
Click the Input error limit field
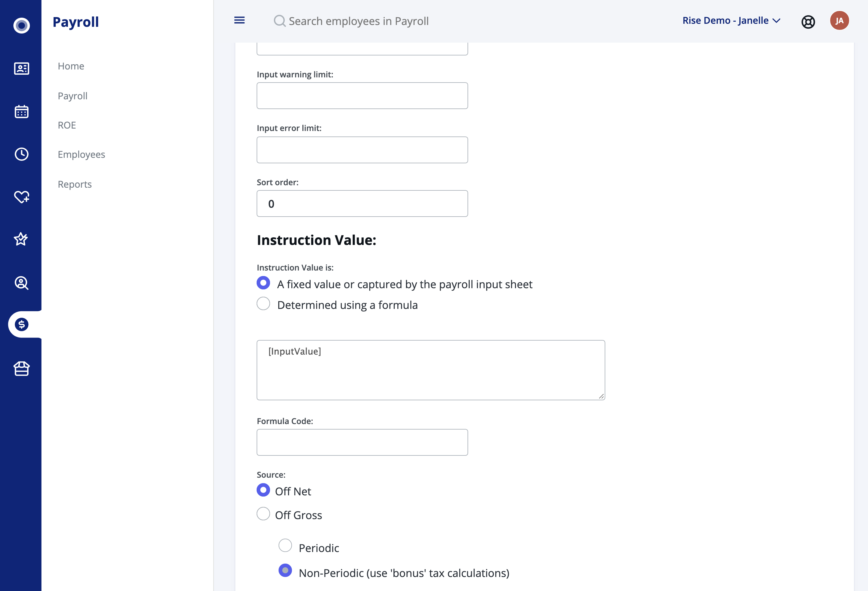coord(362,150)
